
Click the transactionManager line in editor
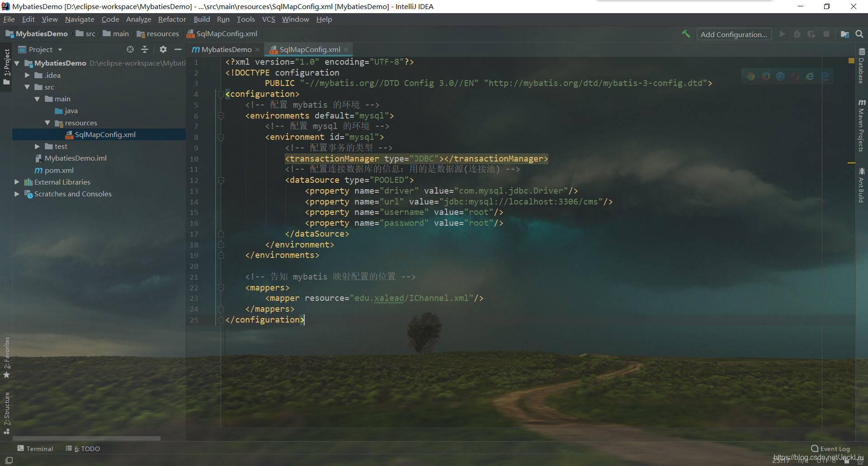(x=416, y=159)
